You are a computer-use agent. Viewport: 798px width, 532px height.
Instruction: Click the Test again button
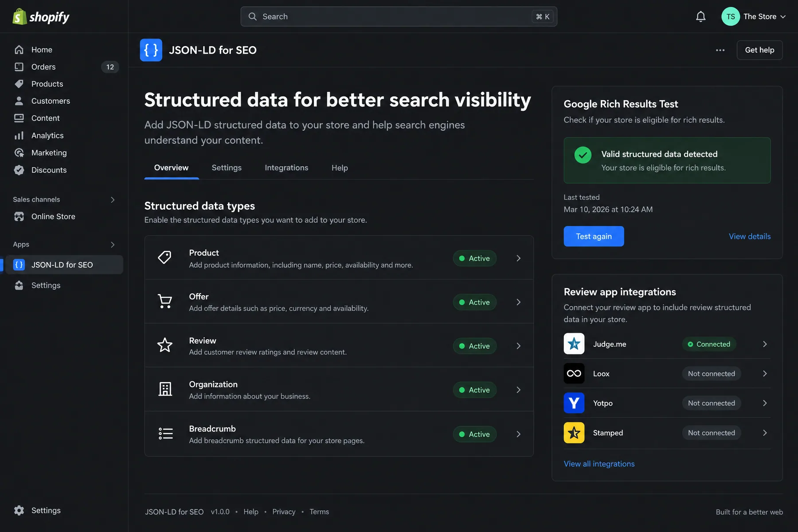(594, 236)
